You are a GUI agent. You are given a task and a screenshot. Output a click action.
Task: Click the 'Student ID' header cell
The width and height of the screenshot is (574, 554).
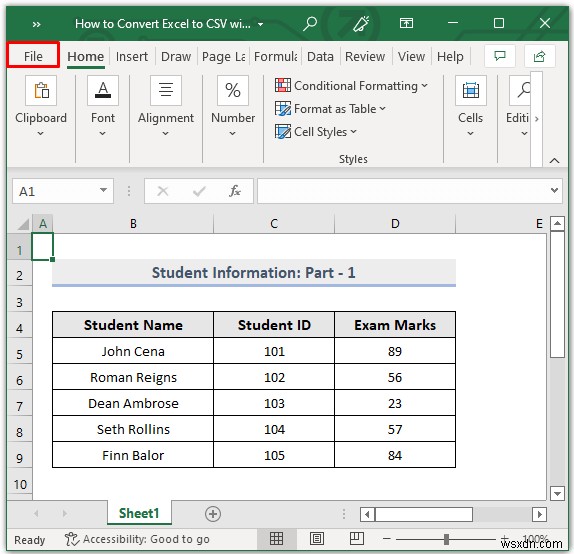click(x=274, y=325)
